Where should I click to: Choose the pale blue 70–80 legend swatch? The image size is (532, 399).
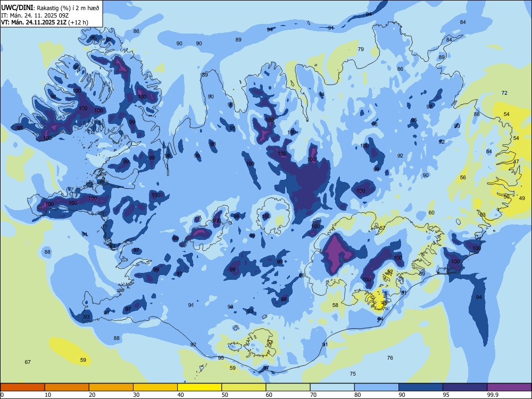(x=332, y=387)
